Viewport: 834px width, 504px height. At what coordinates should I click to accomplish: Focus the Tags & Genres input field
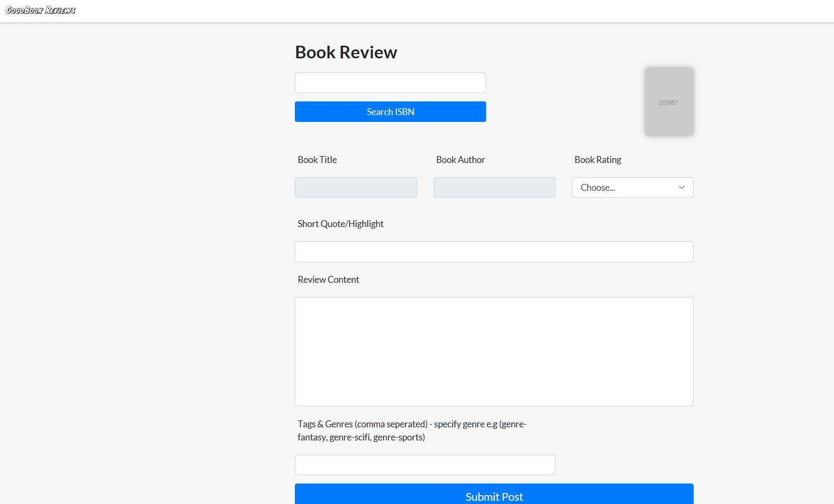coord(425,465)
